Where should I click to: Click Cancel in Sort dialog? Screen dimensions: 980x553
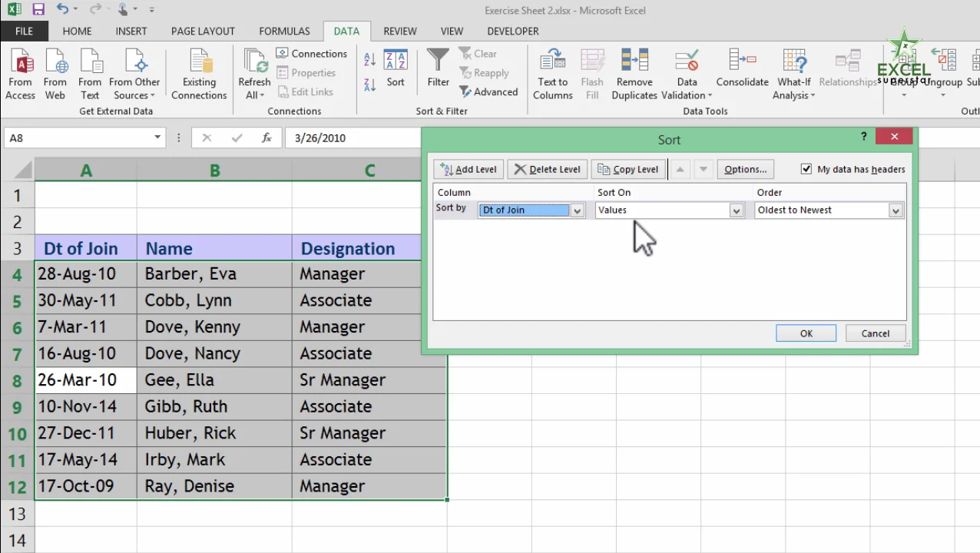[x=875, y=333]
